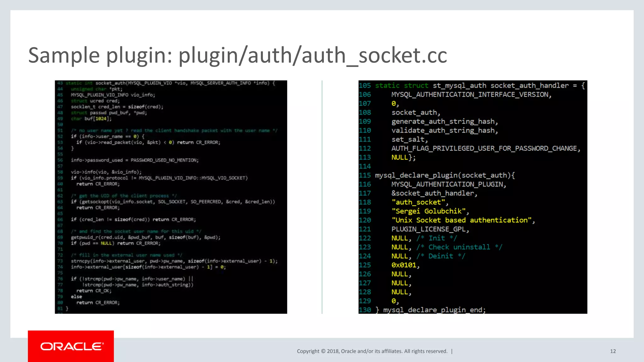Click the '/* Deinit */' comment on line 124
The image size is (644, 362).
tap(441, 256)
